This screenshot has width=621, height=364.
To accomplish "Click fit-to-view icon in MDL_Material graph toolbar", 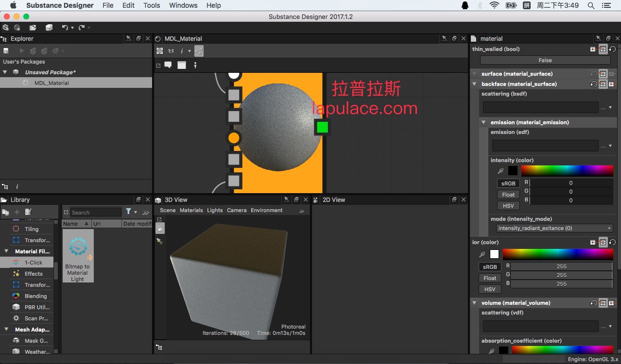I will coord(160,51).
